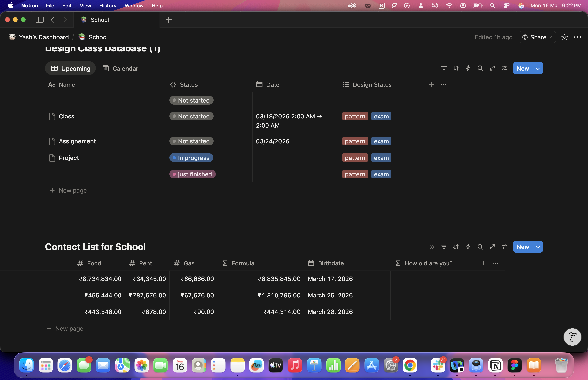Switch to the Calendar view tab
The image size is (588, 380).
[x=120, y=68]
